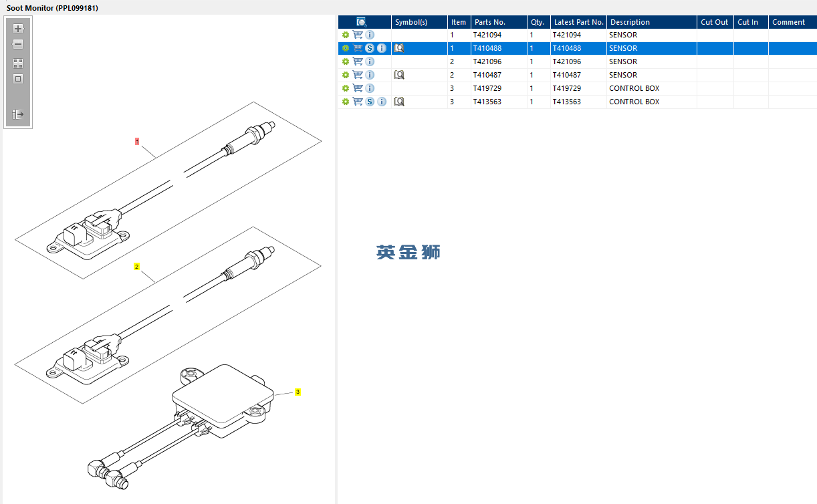Click the four-squares grid view button
Screen dimensions: 817x504
click(x=18, y=64)
